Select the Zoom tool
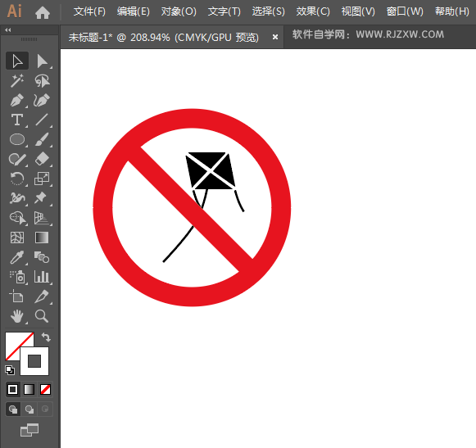This screenshot has height=448, width=476. 42,316
